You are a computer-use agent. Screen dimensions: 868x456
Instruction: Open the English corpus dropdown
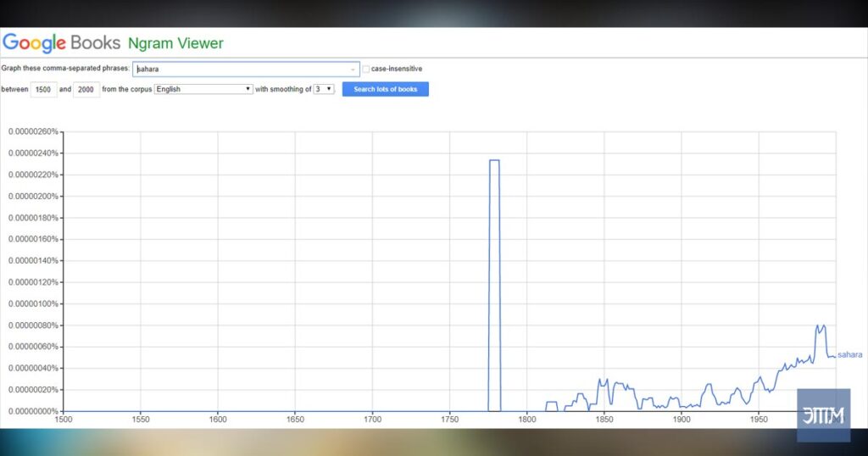[x=203, y=89]
